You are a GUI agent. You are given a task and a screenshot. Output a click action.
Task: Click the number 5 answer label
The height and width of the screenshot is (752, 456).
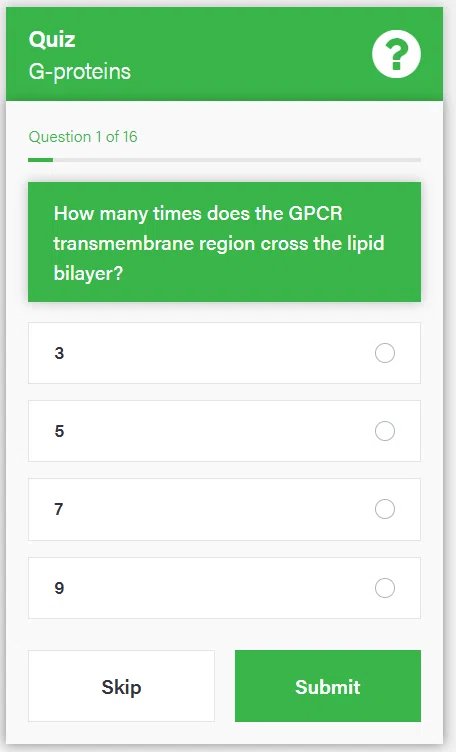(x=59, y=431)
